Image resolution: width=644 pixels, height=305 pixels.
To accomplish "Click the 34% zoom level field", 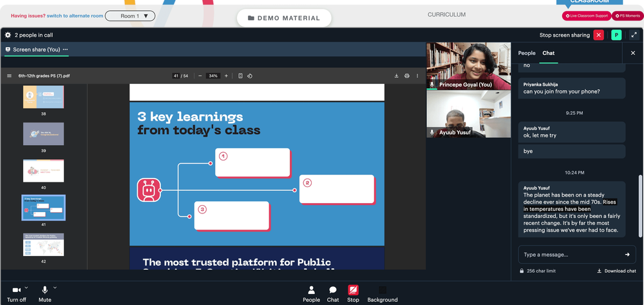I will [213, 75].
